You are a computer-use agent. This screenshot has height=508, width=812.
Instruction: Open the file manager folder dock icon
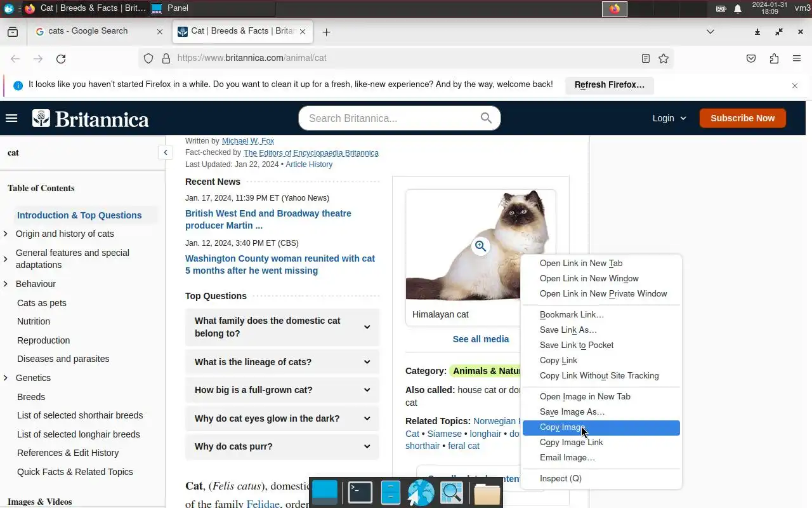click(x=487, y=493)
